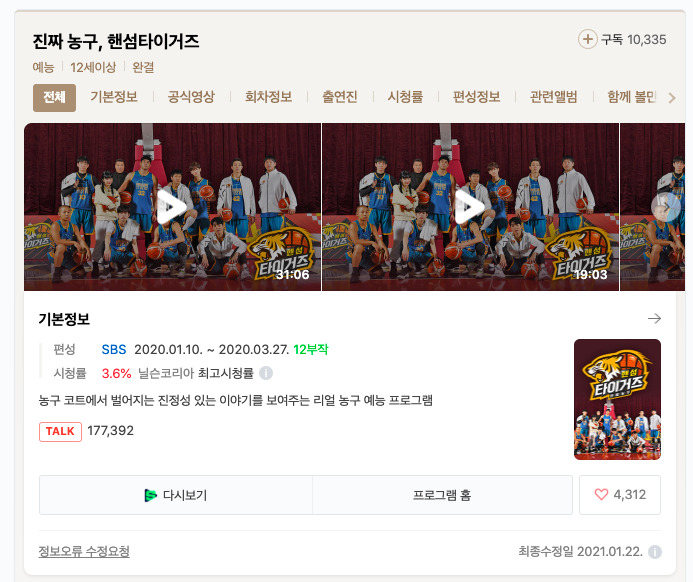Click the 핸섬타이거즈 poster image
This screenshot has width=693, height=582.
[x=617, y=399]
